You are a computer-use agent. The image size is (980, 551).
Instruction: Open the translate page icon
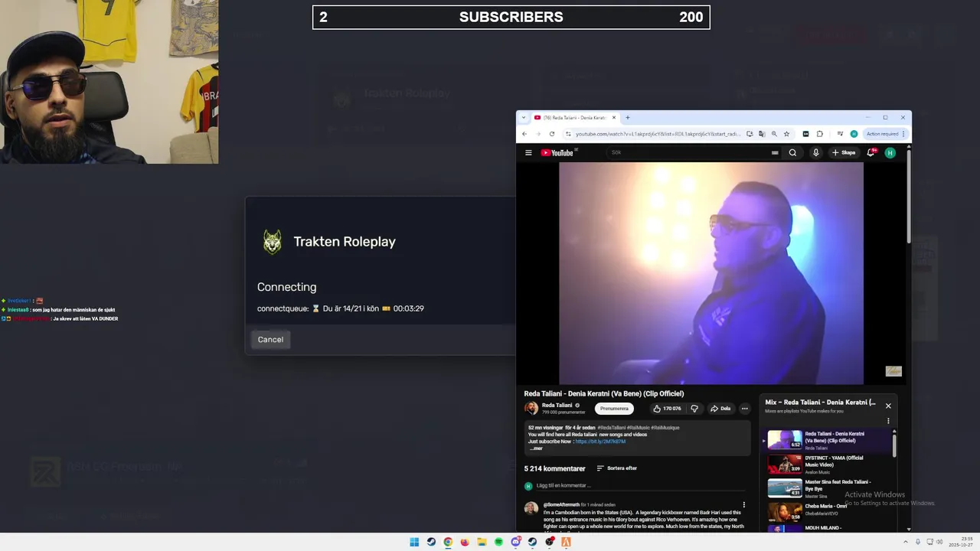pos(762,134)
